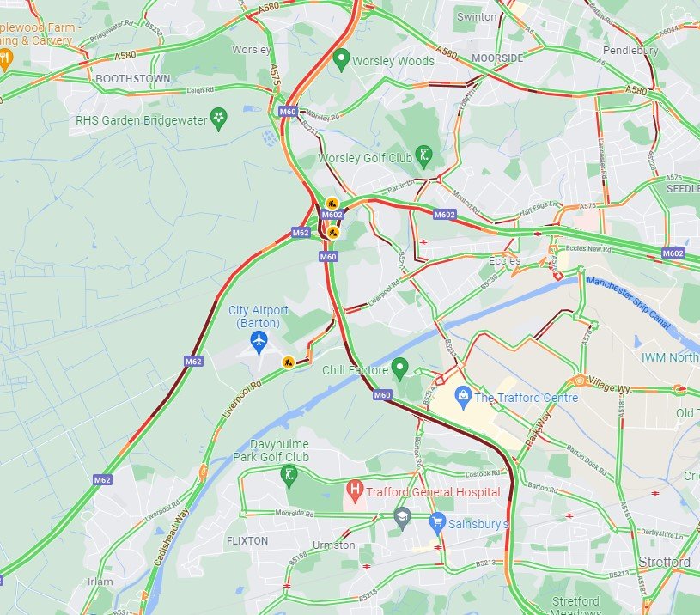Select the RHS Garden Bridgewater flower pin

pyautogui.click(x=218, y=119)
